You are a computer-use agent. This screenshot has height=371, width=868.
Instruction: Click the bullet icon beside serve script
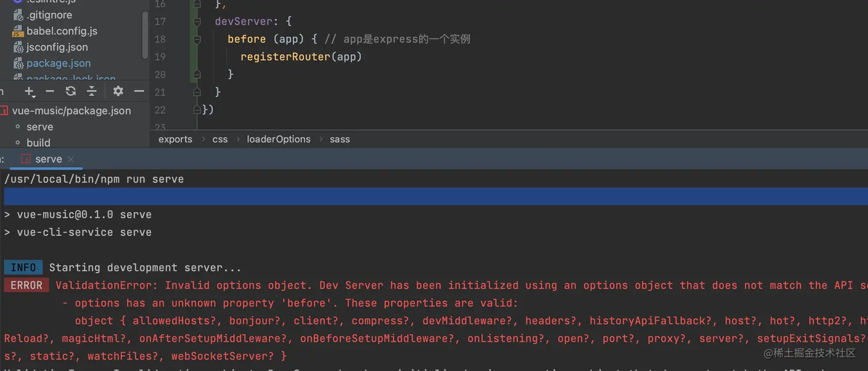tap(18, 127)
